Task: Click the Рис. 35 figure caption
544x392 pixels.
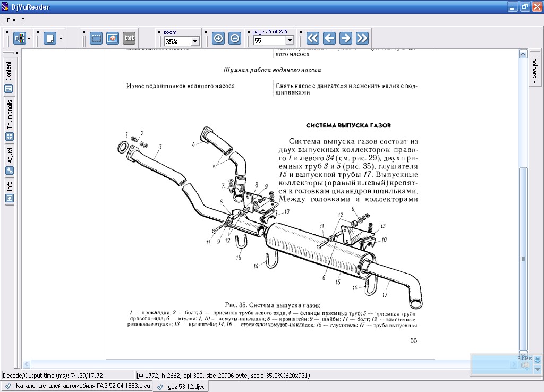Action: pyautogui.click(x=273, y=305)
